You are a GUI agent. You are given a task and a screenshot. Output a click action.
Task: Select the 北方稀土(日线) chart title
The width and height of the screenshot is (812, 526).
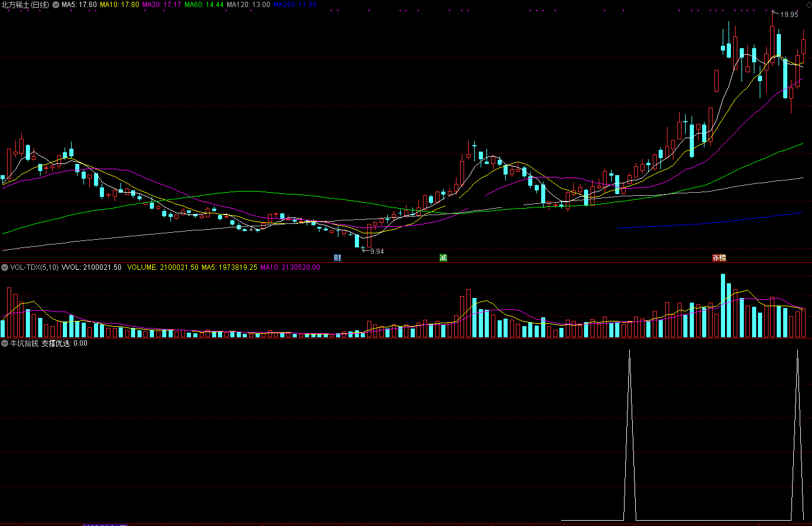click(x=26, y=5)
